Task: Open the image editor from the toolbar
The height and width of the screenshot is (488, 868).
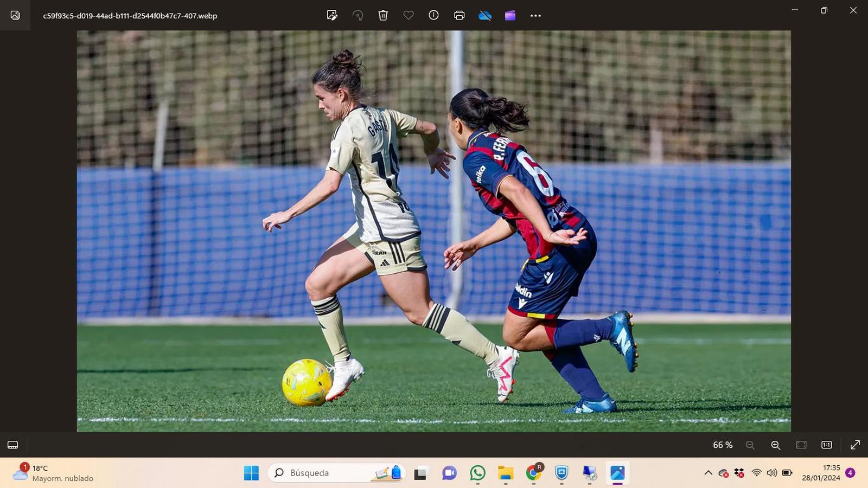Action: (332, 16)
